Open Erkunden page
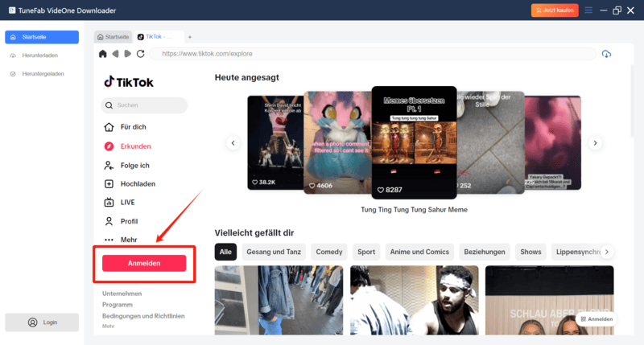 click(x=127, y=146)
